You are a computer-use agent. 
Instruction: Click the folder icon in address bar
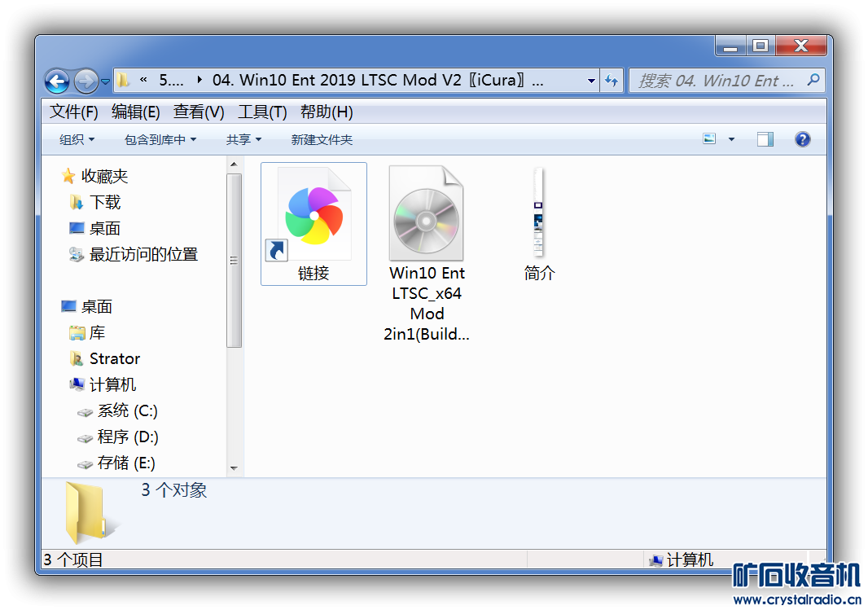(x=123, y=81)
